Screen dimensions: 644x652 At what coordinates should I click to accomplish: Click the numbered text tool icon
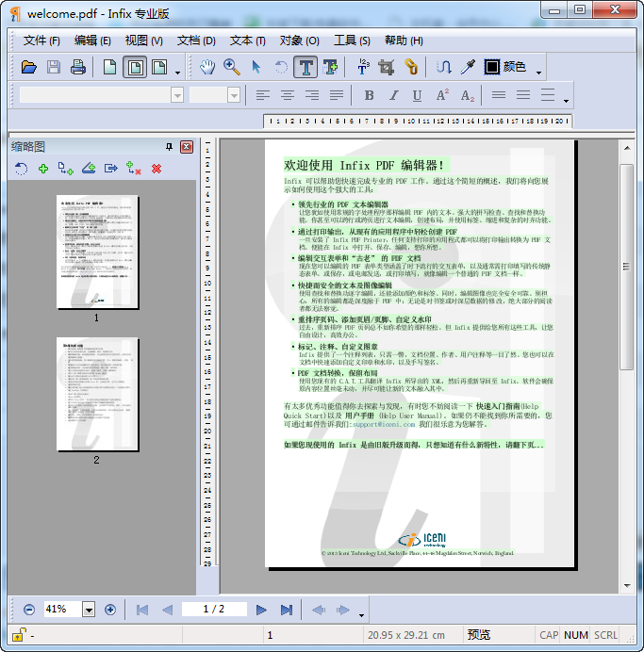363,67
